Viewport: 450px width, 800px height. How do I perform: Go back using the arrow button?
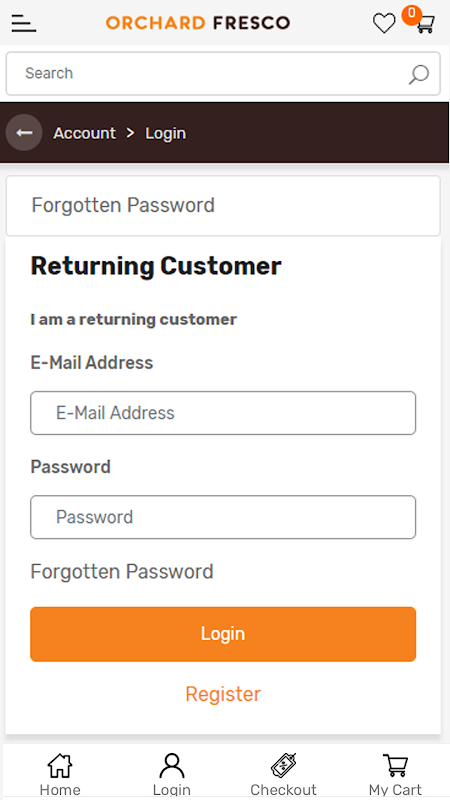[x=24, y=133]
